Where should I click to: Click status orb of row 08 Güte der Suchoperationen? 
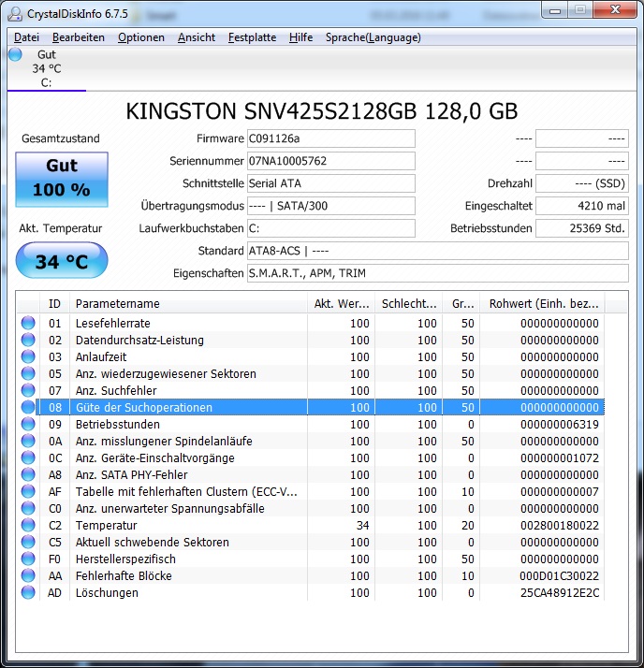coord(28,407)
